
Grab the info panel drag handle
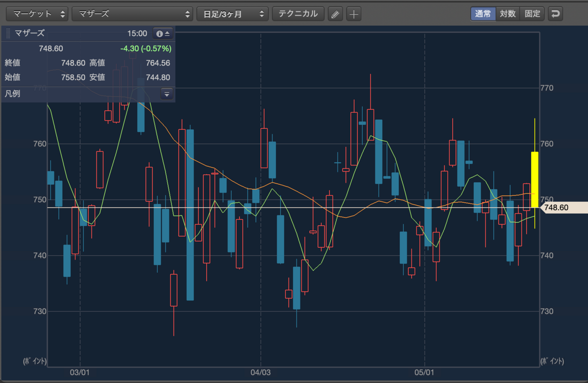(x=8, y=33)
